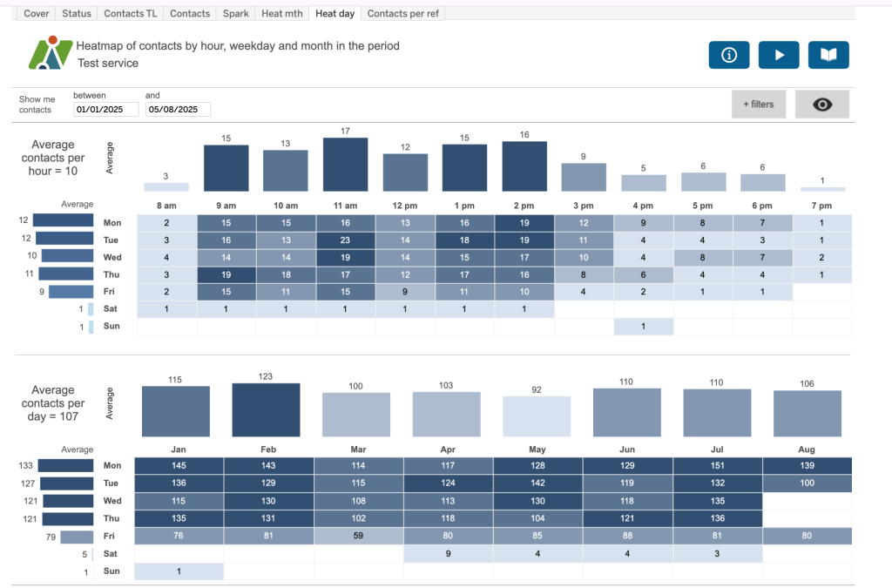Switch to Contacts per ref tab
The width and height of the screenshot is (892, 588).
point(402,14)
